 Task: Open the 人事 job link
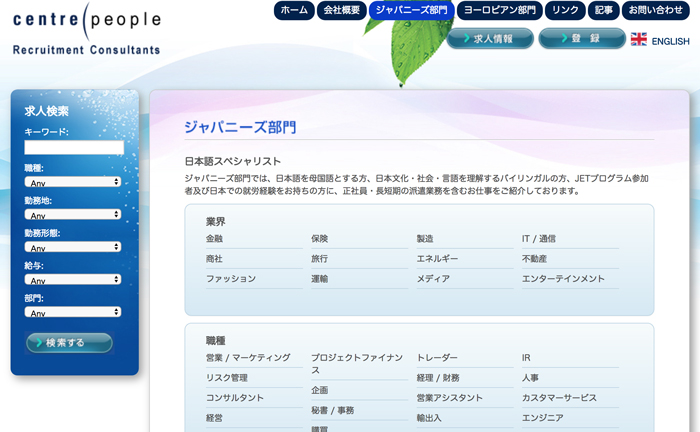click(530, 378)
